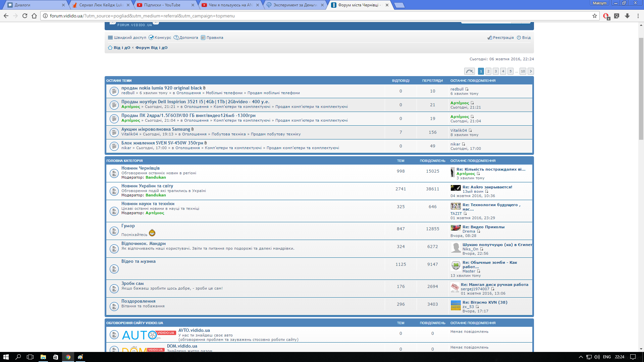
Task: Click the jump-to-page arrow icon
Action: pyautogui.click(x=469, y=71)
